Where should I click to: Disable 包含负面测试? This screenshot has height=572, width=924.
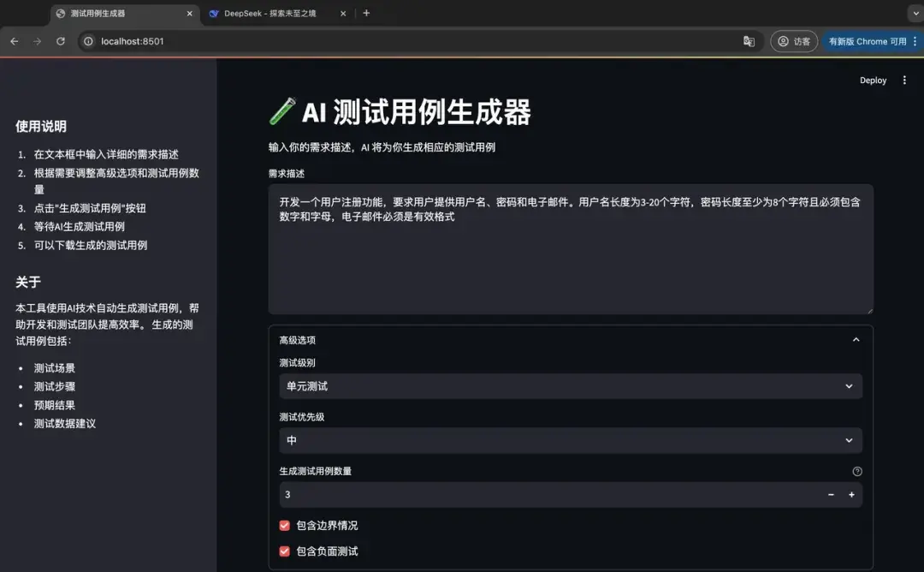click(x=284, y=551)
